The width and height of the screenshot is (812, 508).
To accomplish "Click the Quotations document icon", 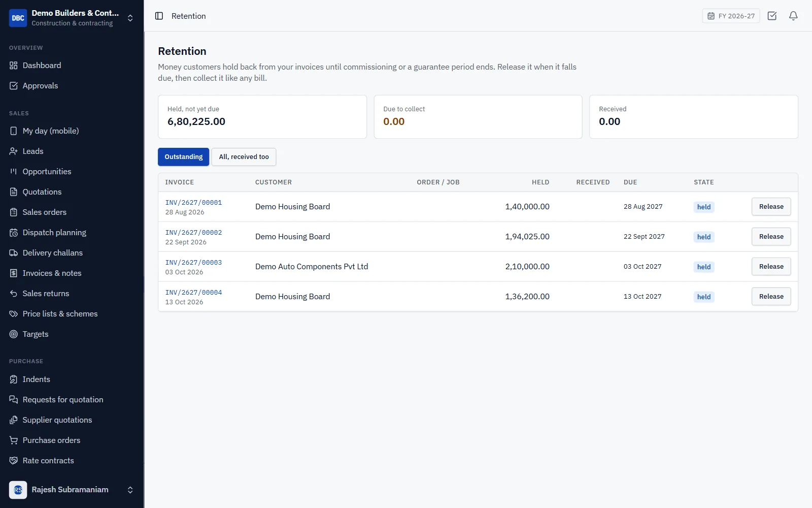I will click(14, 192).
